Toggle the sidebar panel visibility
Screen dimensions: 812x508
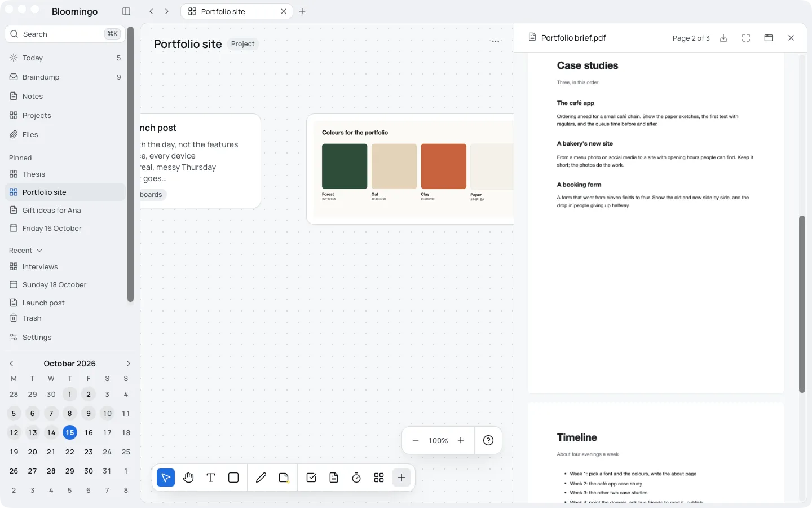(126, 11)
